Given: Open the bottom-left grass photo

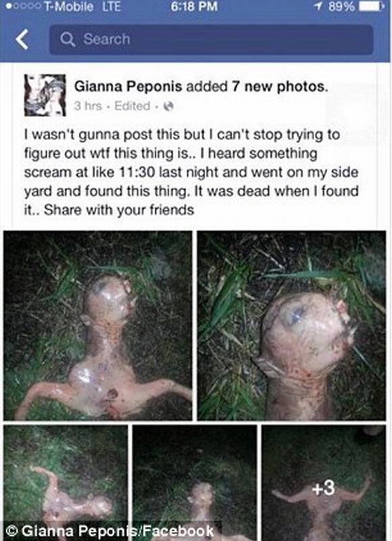Looking at the screenshot, I should click(x=66, y=483).
